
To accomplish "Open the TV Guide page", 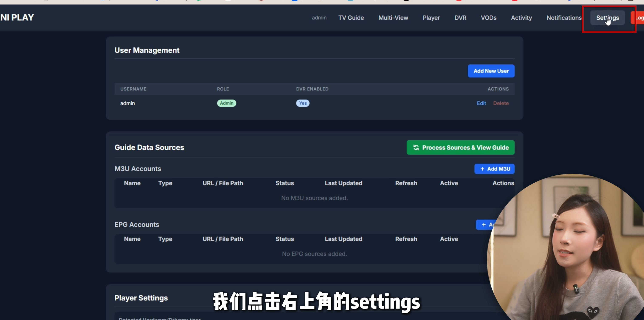I will [x=351, y=18].
